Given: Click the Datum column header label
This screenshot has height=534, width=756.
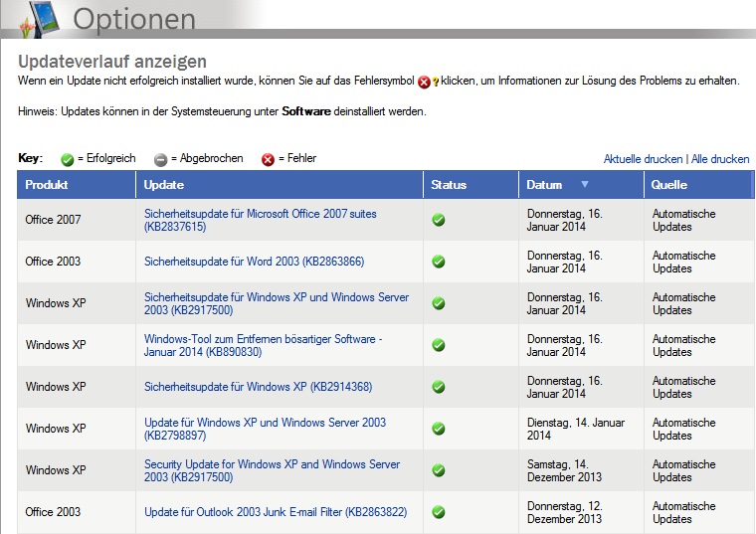Looking at the screenshot, I should coord(544,185).
